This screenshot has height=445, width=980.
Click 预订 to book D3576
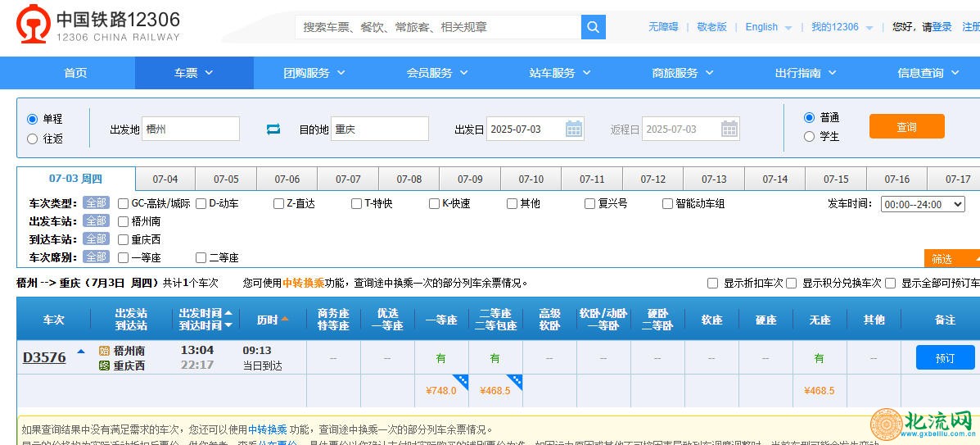(945, 358)
